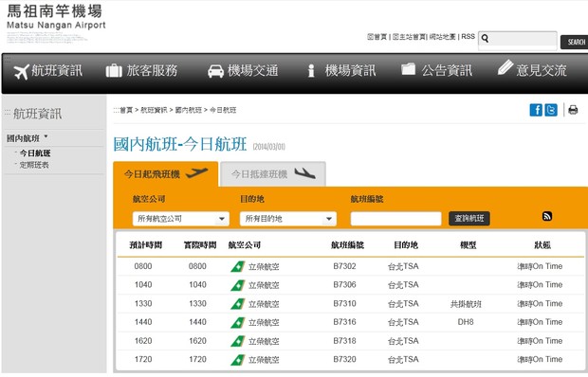This screenshot has width=588, height=377.
Task: Click the 航班編號 flight number input field
Action: 396,219
